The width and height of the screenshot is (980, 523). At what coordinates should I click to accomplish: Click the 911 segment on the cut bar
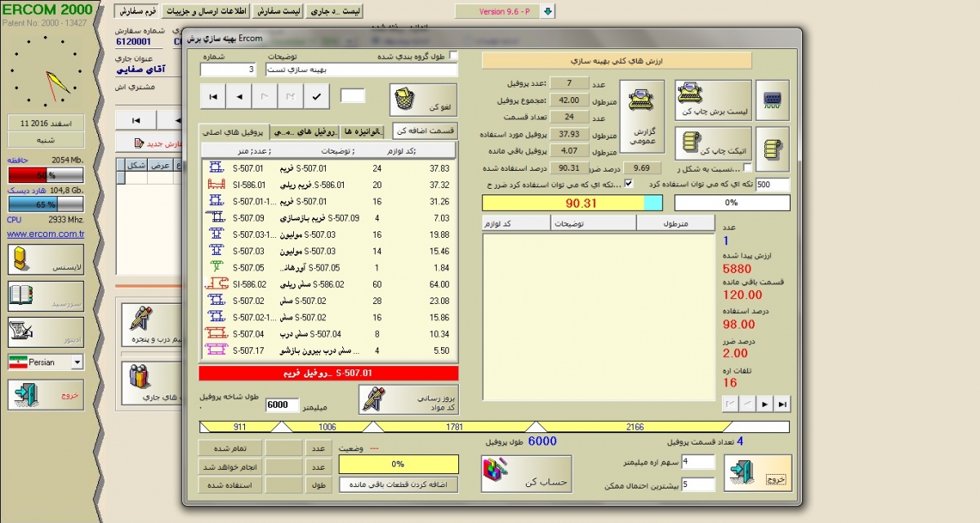pos(239,427)
